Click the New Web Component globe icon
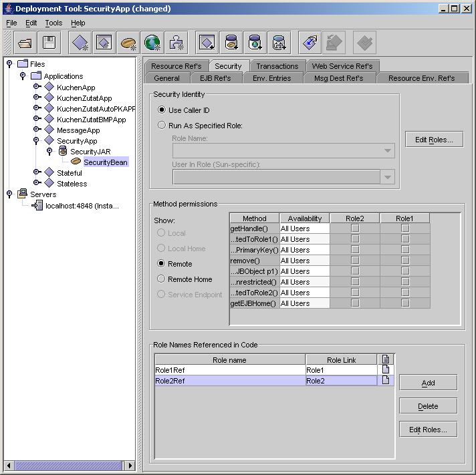Viewport: 476px width, 475px height. click(152, 43)
